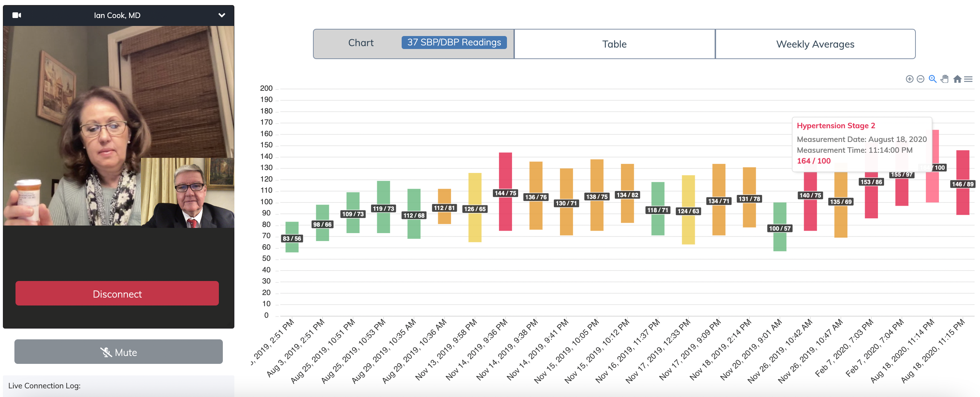This screenshot has width=980, height=397.
Task: Open the chart hamburger menu
Action: point(968,79)
